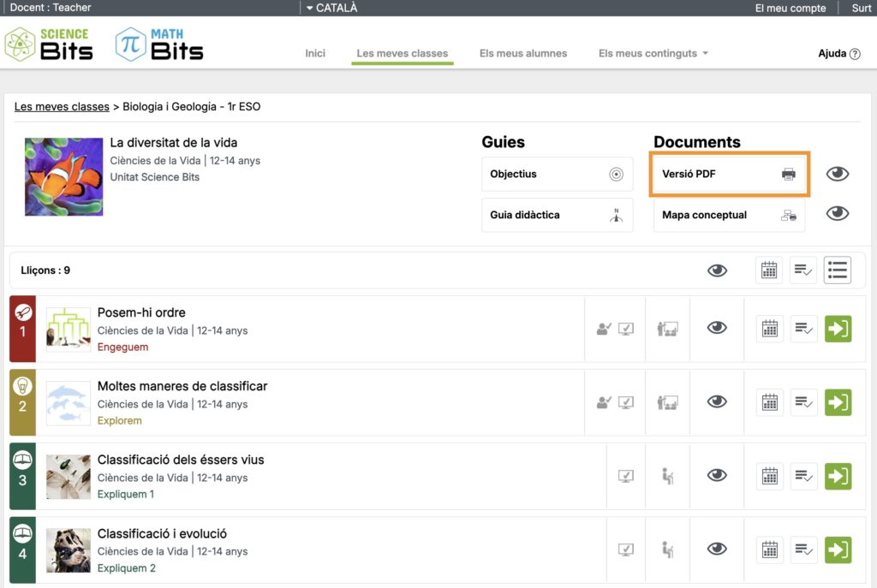877x588 pixels.
Task: Open the calendar icon in the Lliçons header
Action: 769,270
